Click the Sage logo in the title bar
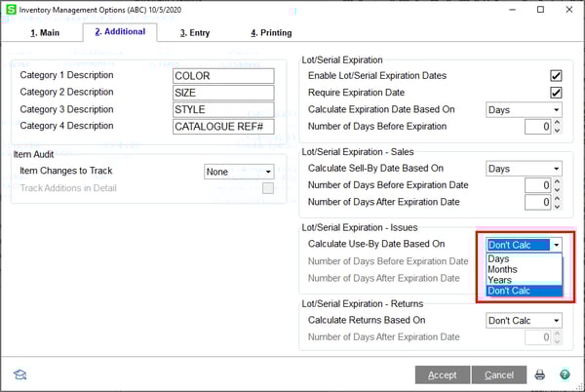Viewport: 585px width, 392px height. pyautogui.click(x=10, y=9)
